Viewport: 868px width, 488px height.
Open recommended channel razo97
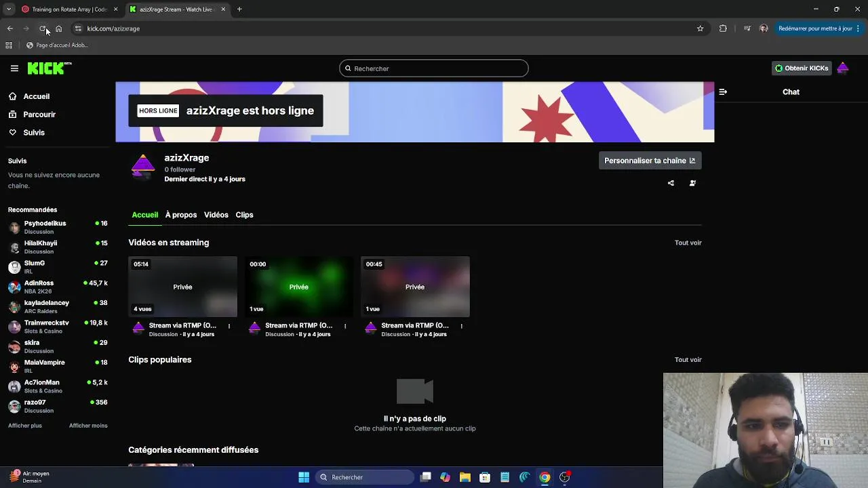tap(58, 406)
